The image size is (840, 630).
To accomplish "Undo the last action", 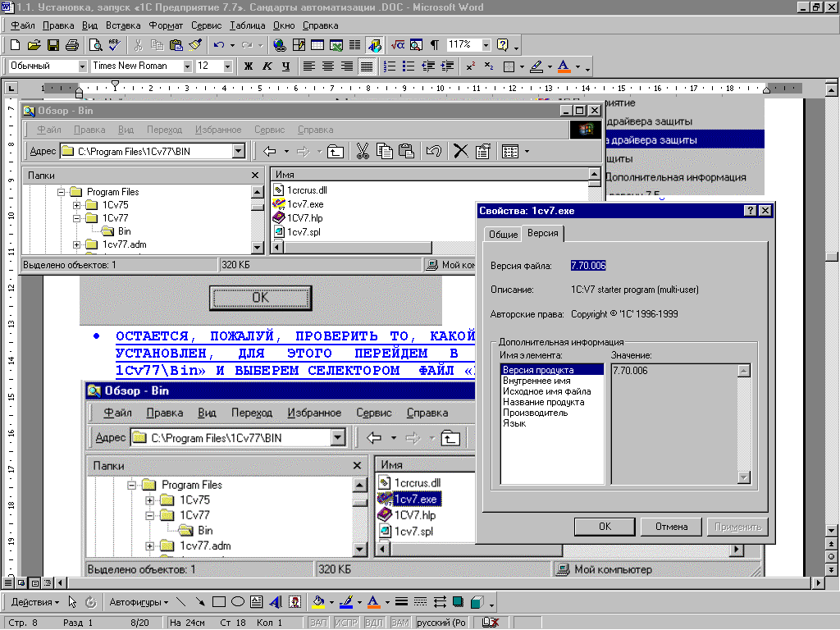I will (x=218, y=45).
